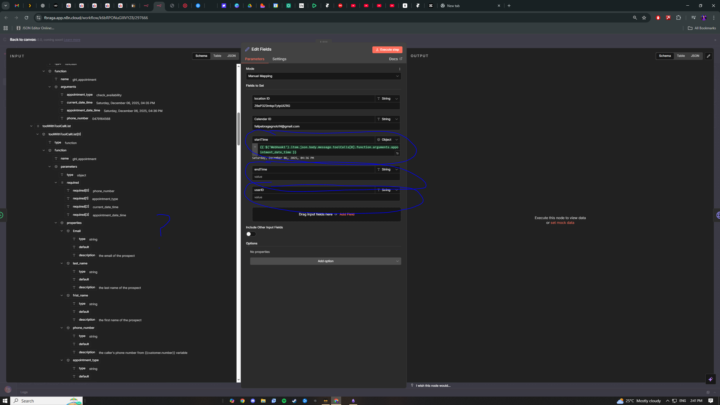Change the userID field type dropdown

coord(388,190)
